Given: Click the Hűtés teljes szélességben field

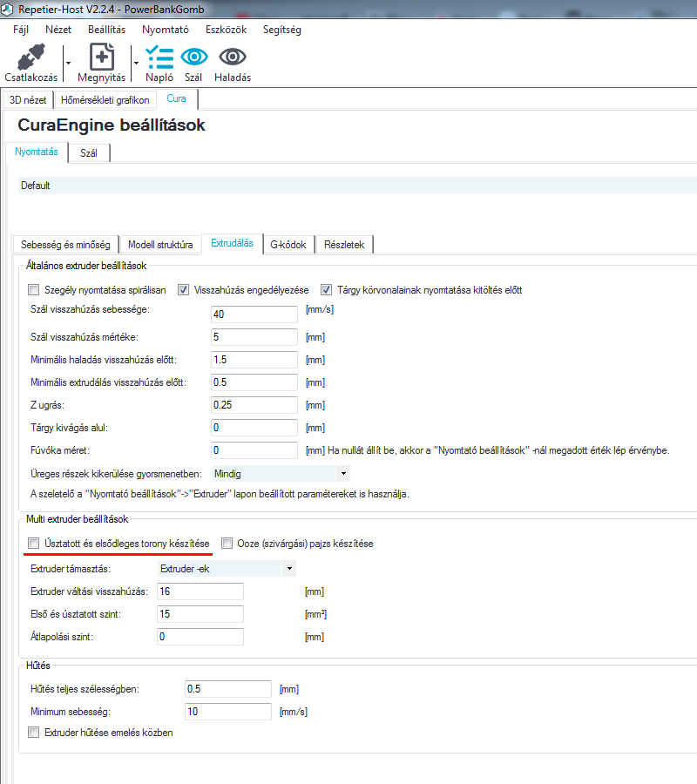Looking at the screenshot, I should tap(228, 689).
